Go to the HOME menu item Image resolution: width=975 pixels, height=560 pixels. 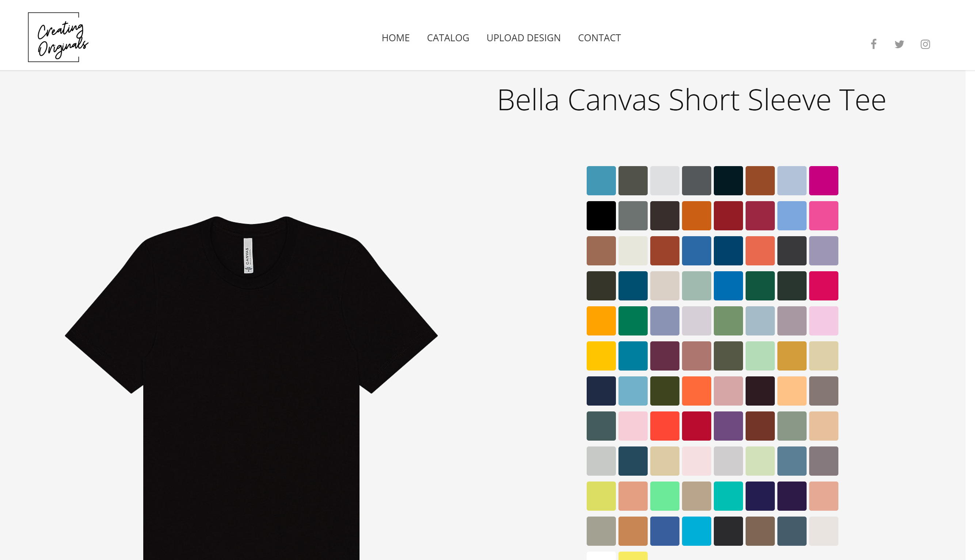click(396, 38)
